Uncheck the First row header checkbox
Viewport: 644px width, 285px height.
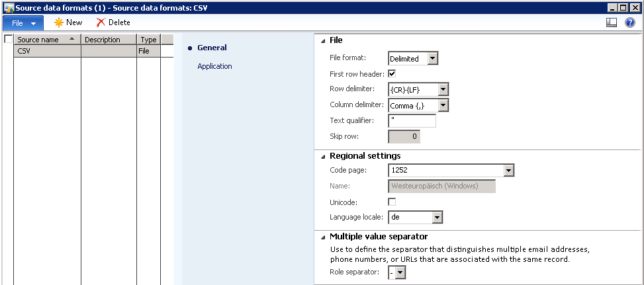pos(392,74)
